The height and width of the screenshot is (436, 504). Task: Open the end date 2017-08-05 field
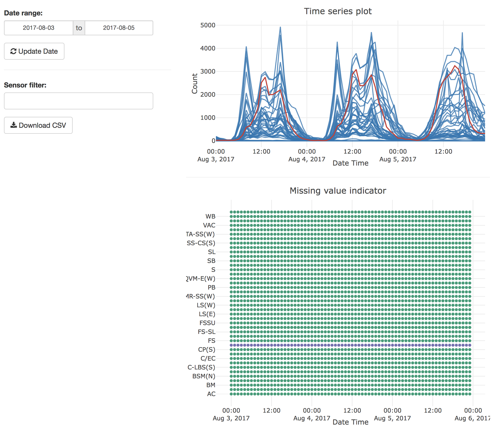tap(119, 28)
